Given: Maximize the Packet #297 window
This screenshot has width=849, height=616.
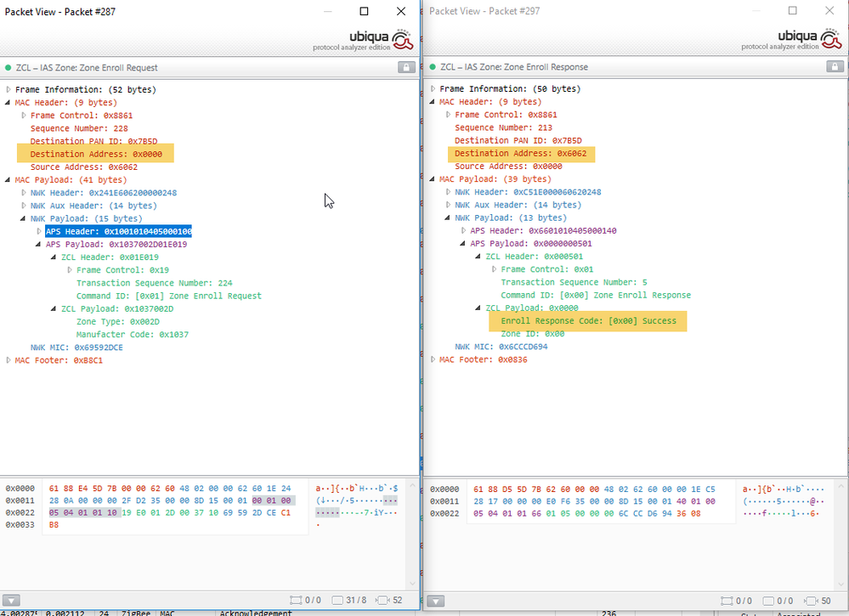Looking at the screenshot, I should (x=793, y=11).
